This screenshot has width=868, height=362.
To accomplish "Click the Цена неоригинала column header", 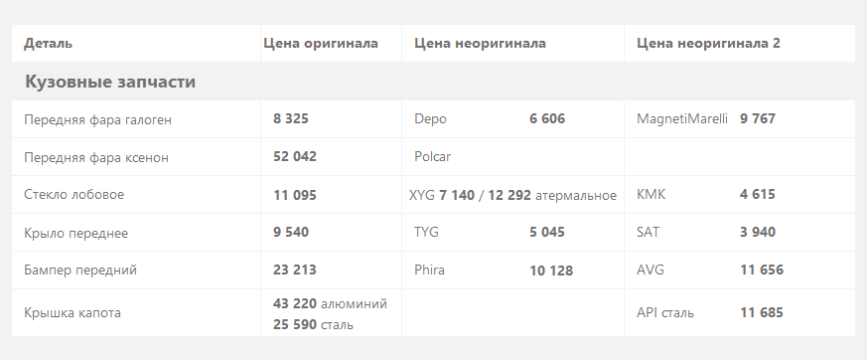I will (x=480, y=43).
